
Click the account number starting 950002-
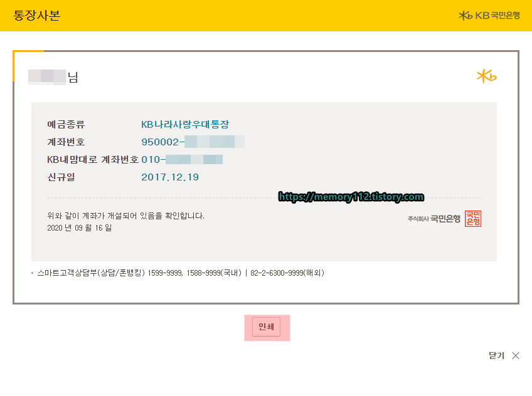[193, 142]
